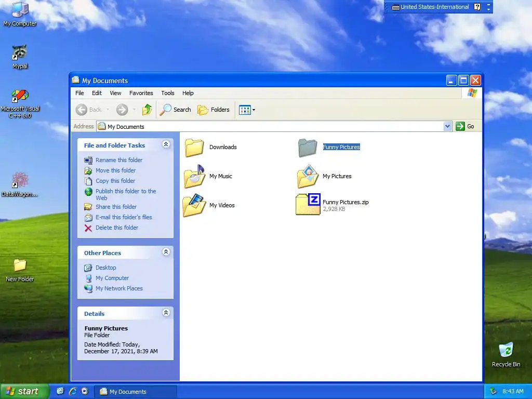Click the My Documents taskbar button
The width and height of the screenshot is (532, 399).
pyautogui.click(x=135, y=392)
